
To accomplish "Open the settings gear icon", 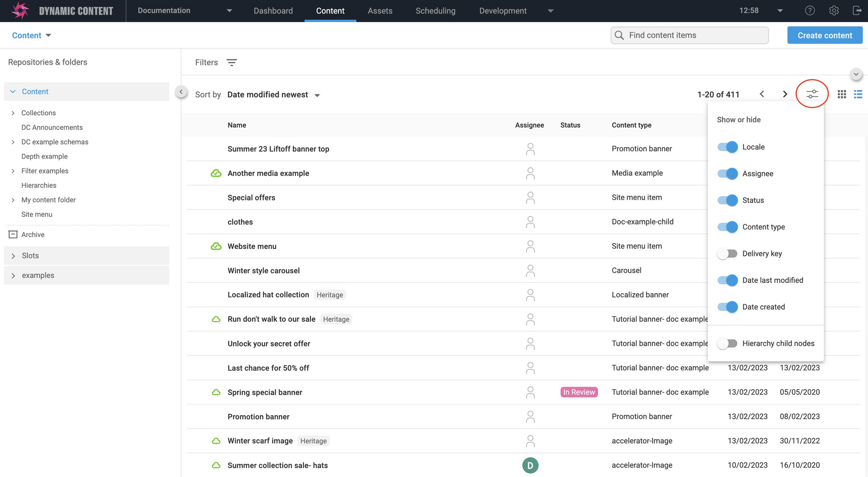I will [x=834, y=11].
